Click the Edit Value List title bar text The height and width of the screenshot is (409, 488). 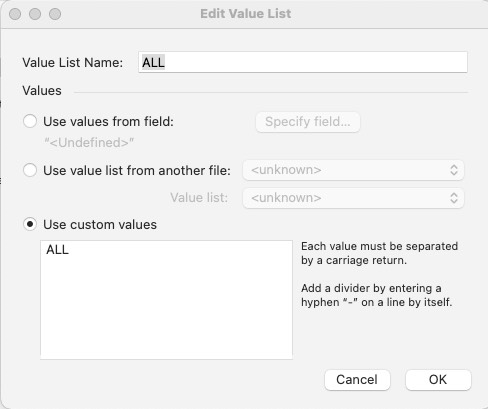point(246,14)
